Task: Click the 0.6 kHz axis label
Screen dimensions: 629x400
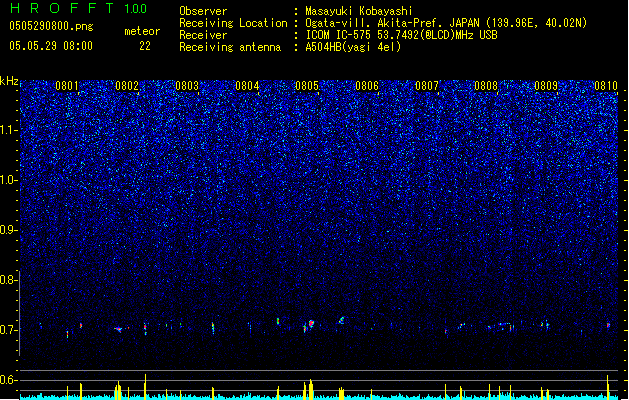Action: click(x=9, y=380)
